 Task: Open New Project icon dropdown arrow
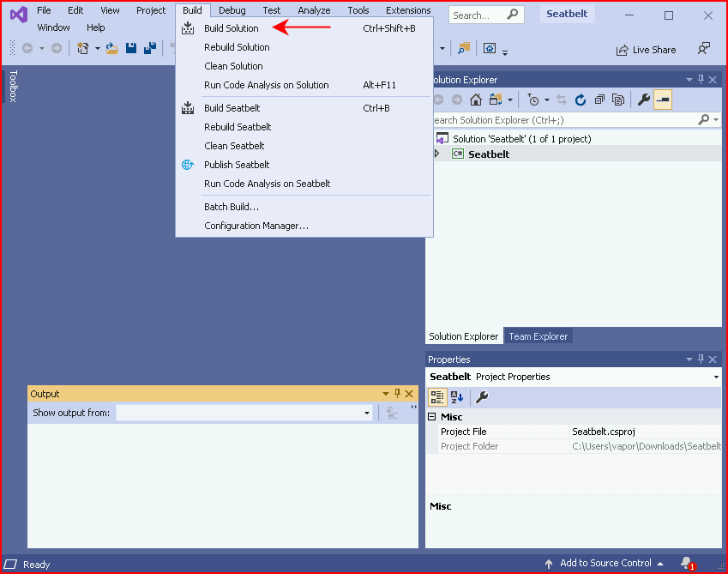click(98, 48)
